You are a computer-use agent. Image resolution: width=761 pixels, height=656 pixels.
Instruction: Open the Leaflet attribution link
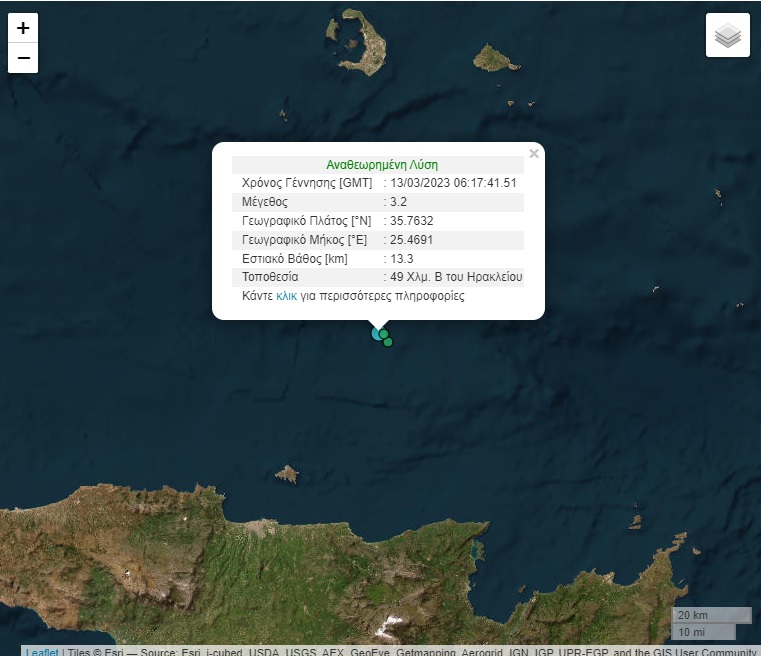pos(42,652)
